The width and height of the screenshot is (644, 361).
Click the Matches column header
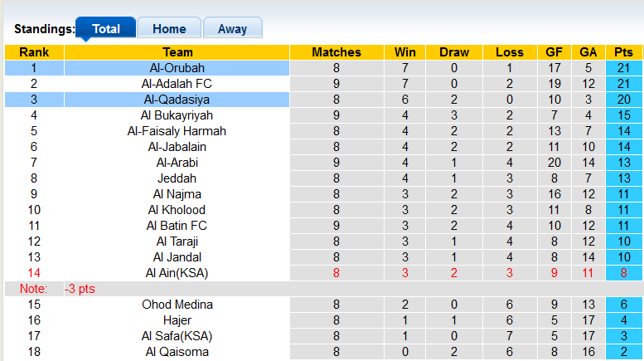tap(336, 52)
